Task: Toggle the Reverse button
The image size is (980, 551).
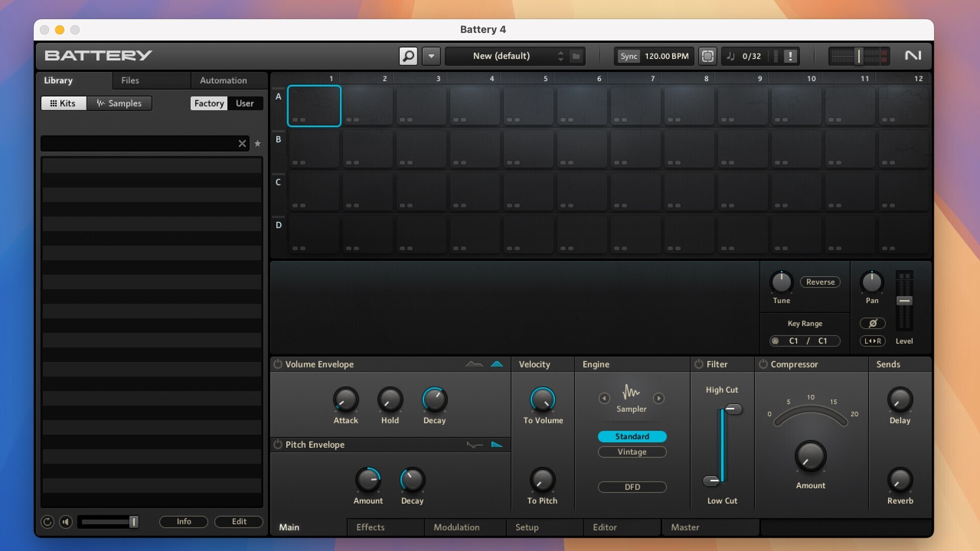Action: pyautogui.click(x=820, y=282)
